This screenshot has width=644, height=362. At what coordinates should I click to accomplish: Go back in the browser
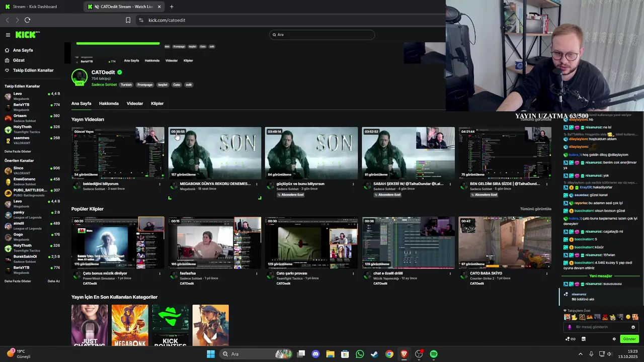7,20
